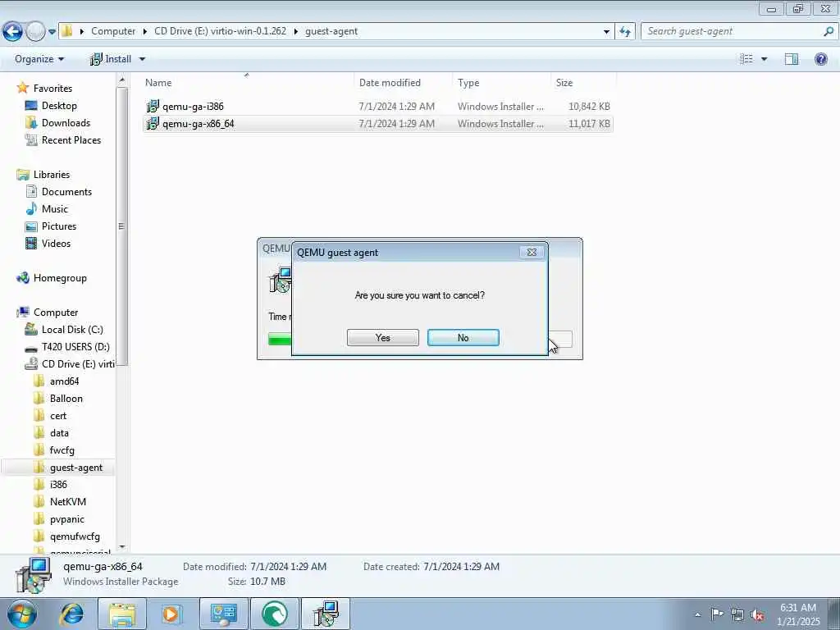Click the installer package taskbar icon
The width and height of the screenshot is (840, 630).
pyautogui.click(x=326, y=614)
